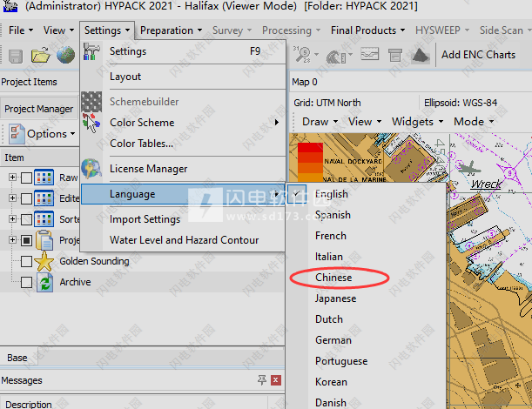
Task: Check the Archive checkbox
Action: click(x=26, y=282)
